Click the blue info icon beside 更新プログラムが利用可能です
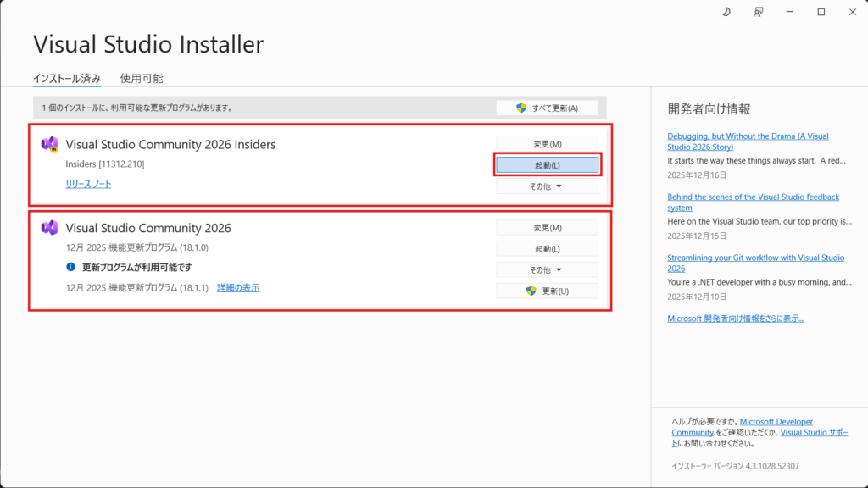This screenshot has height=488, width=868. (x=71, y=267)
